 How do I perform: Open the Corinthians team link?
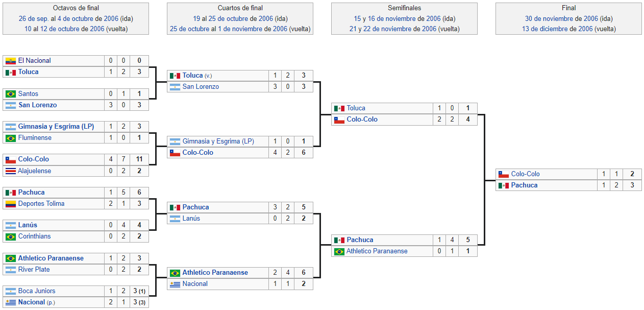click(x=35, y=236)
